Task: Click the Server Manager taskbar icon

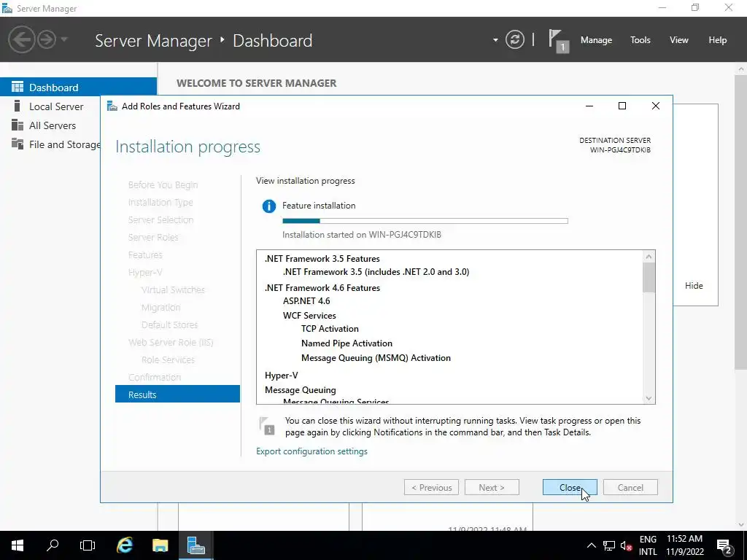Action: point(196,545)
